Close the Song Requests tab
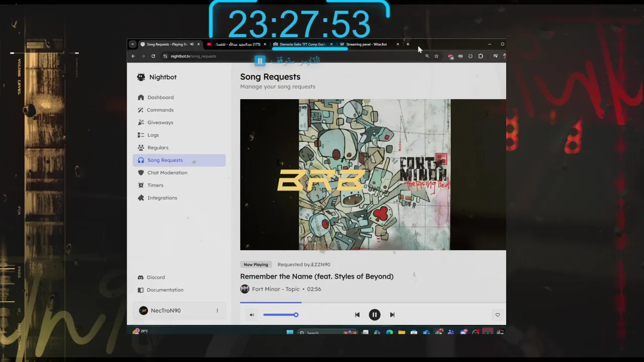The height and width of the screenshot is (362, 644). [198, 44]
